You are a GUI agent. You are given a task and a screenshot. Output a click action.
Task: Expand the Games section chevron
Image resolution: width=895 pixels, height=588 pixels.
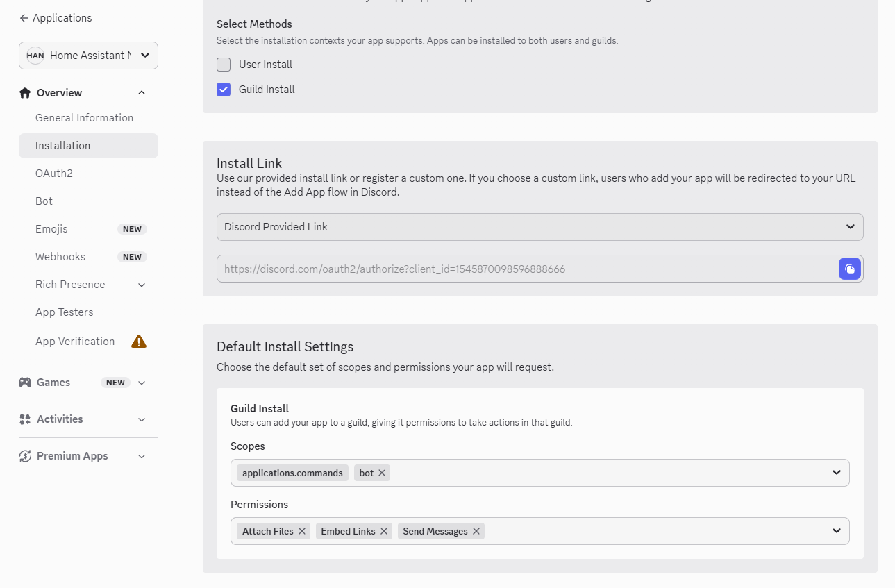[x=142, y=383]
